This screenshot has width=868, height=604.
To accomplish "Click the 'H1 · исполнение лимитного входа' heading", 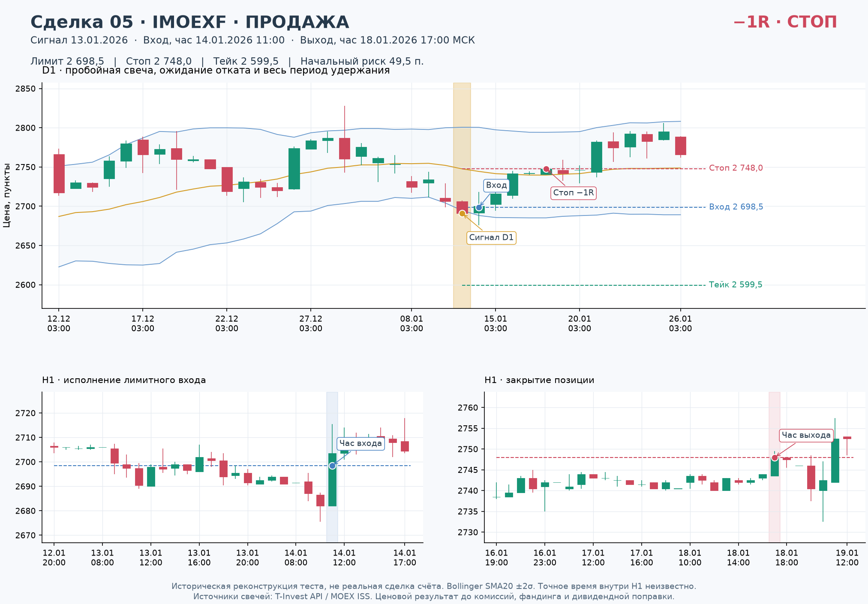I will tap(124, 380).
